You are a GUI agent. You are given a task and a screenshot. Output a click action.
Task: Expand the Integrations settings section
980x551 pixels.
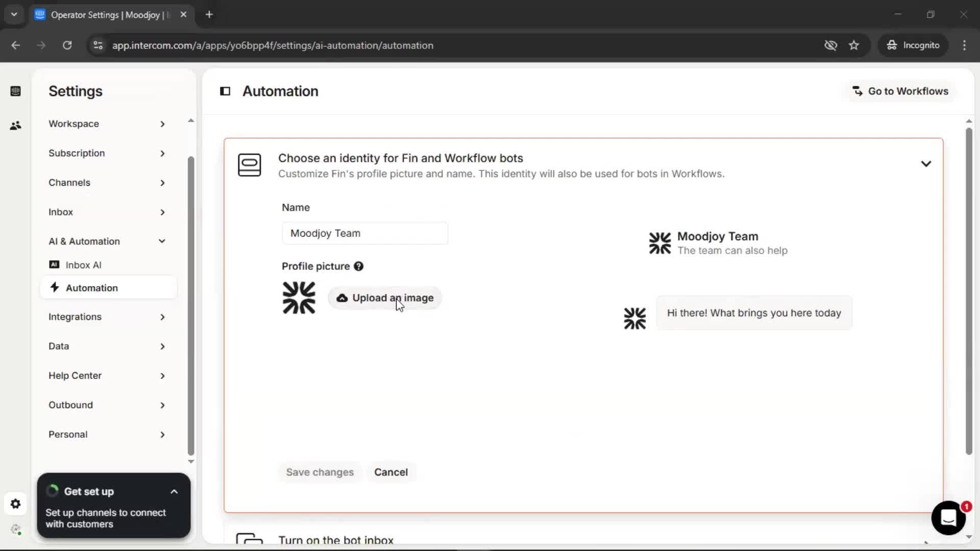(x=107, y=317)
